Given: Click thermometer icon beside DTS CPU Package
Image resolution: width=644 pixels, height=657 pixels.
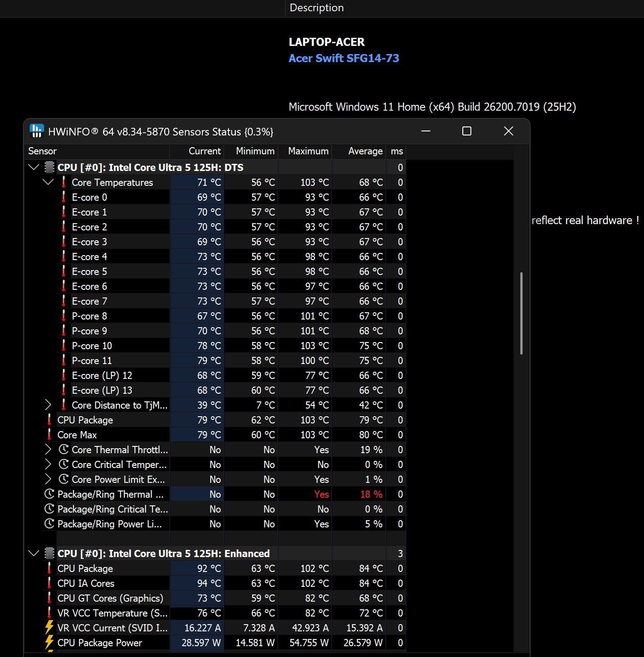Looking at the screenshot, I should click(x=49, y=420).
